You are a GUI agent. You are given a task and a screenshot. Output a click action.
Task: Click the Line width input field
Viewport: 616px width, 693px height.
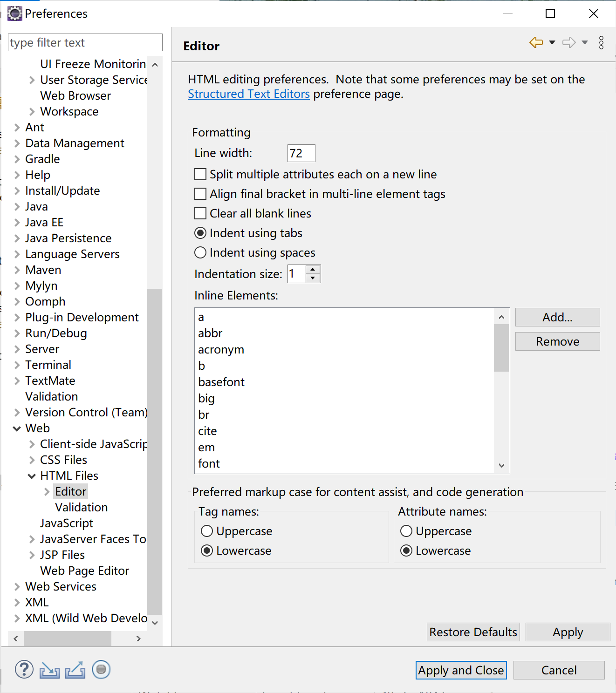[x=301, y=153]
